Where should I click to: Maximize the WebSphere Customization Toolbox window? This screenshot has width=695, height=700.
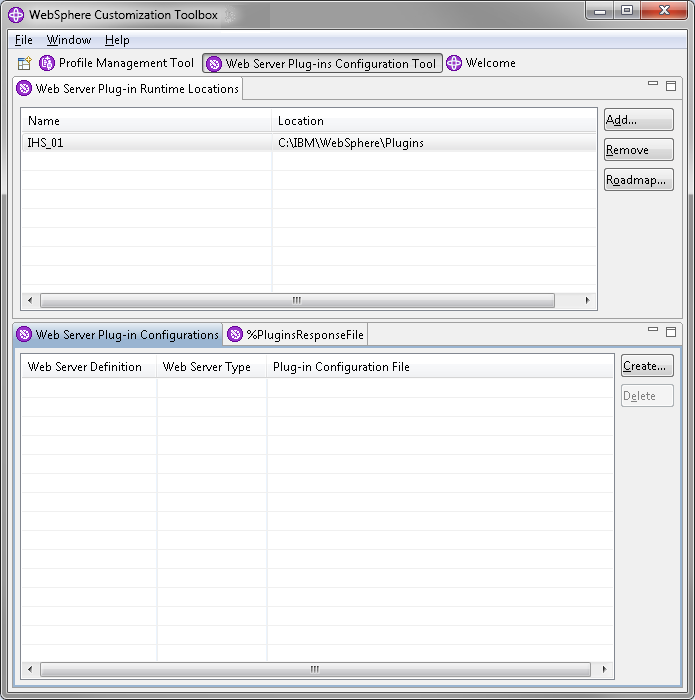click(x=627, y=10)
